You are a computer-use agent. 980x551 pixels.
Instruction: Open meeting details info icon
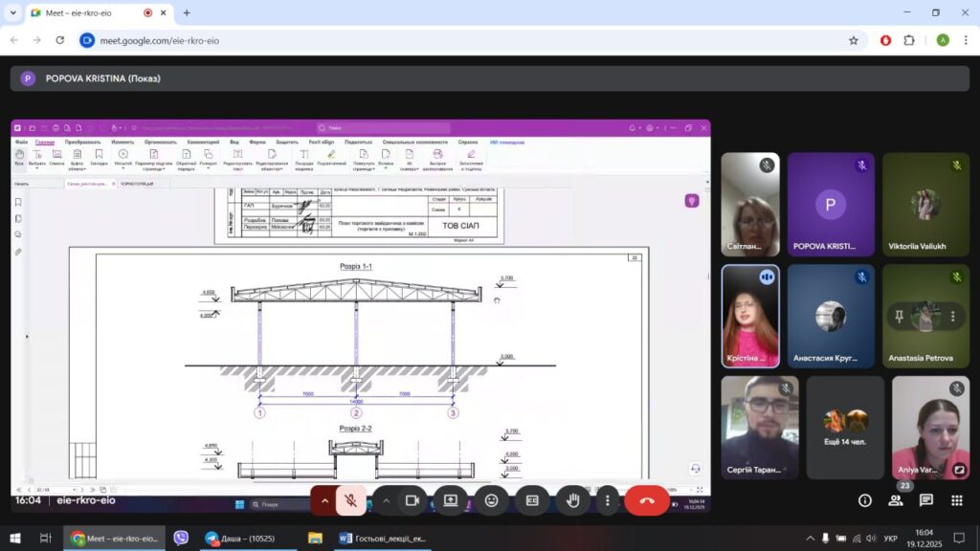(x=865, y=500)
